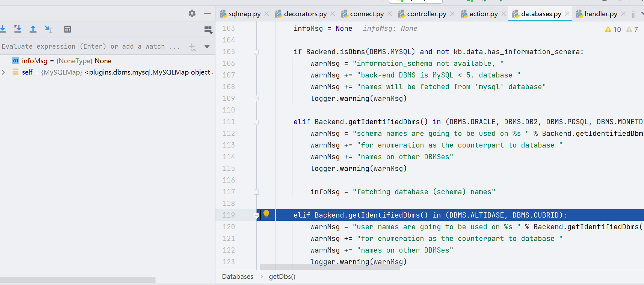Image resolution: width=644 pixels, height=285 pixels.
Task: Click line number 123 in gutter
Action: [x=229, y=262]
